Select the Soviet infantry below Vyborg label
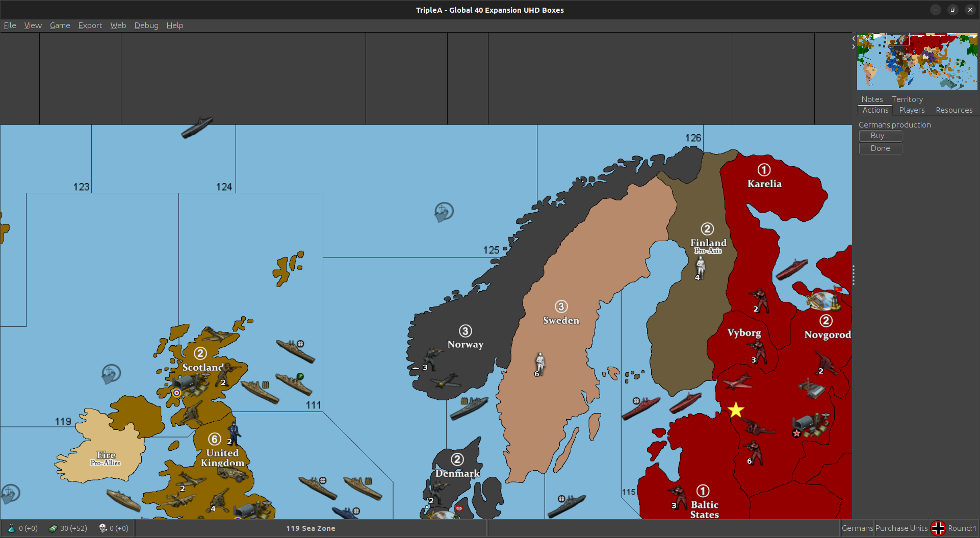Viewport: 980px width, 538px height. point(757,352)
